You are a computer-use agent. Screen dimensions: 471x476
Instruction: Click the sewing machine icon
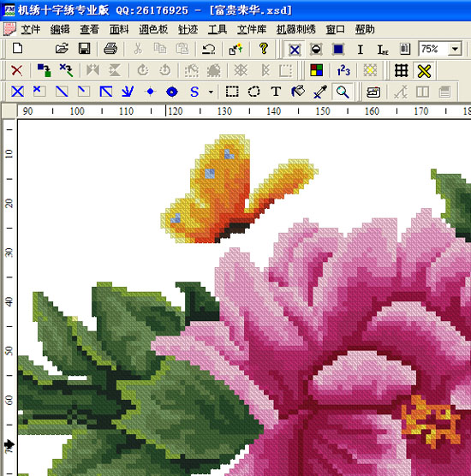point(373,92)
